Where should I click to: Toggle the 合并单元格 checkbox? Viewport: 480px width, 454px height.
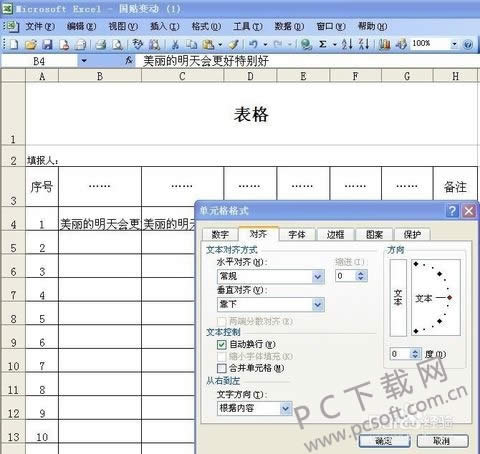click(x=222, y=368)
